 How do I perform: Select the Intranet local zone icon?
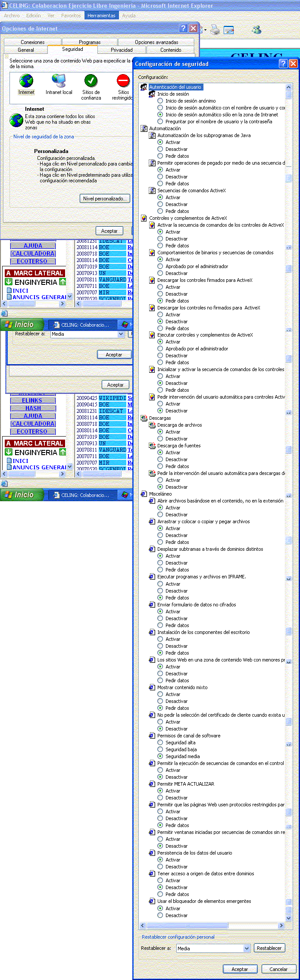coord(59,81)
